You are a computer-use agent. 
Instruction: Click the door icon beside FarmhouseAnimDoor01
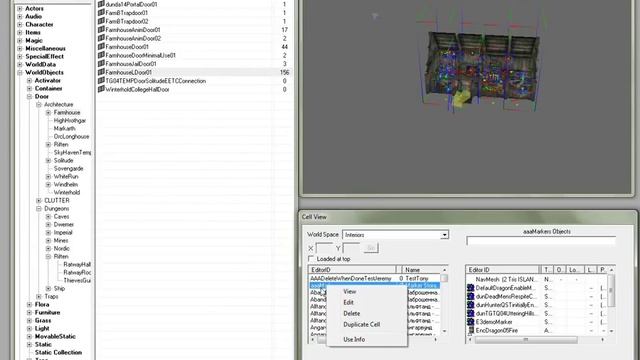pyautogui.click(x=101, y=30)
